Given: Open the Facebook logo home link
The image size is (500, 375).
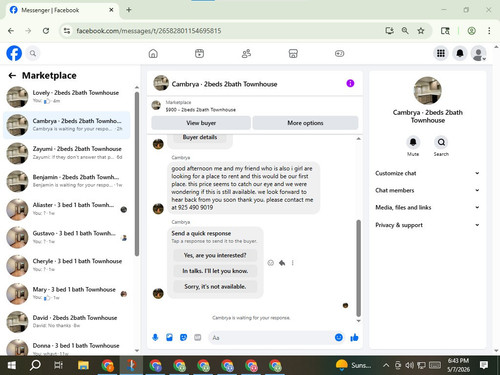Looking at the screenshot, I should coord(14,53).
